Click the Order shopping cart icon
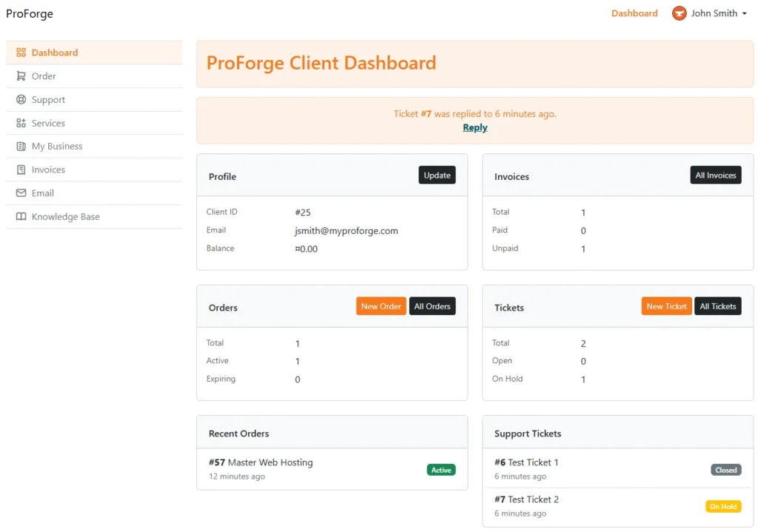 pos(21,76)
